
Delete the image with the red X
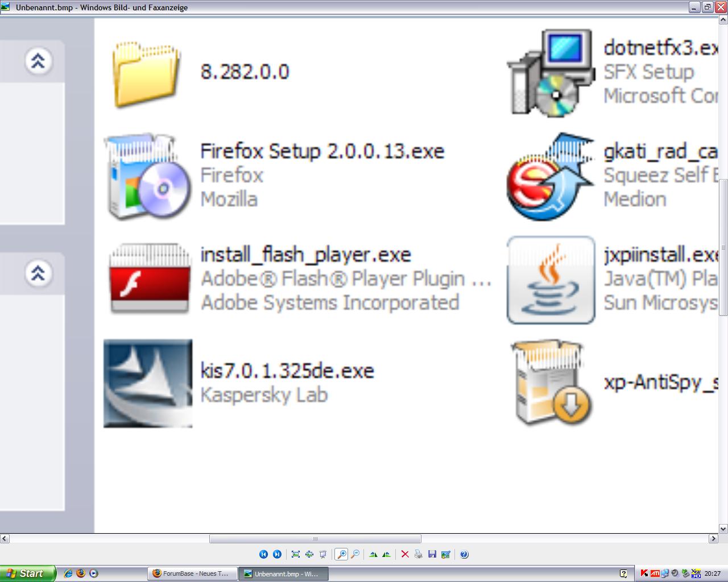[x=405, y=554]
